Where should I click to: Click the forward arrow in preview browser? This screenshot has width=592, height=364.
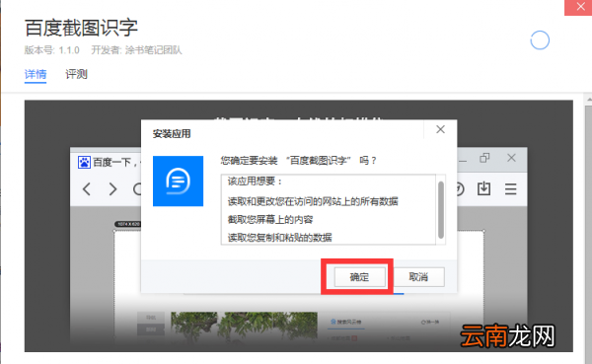112,188
